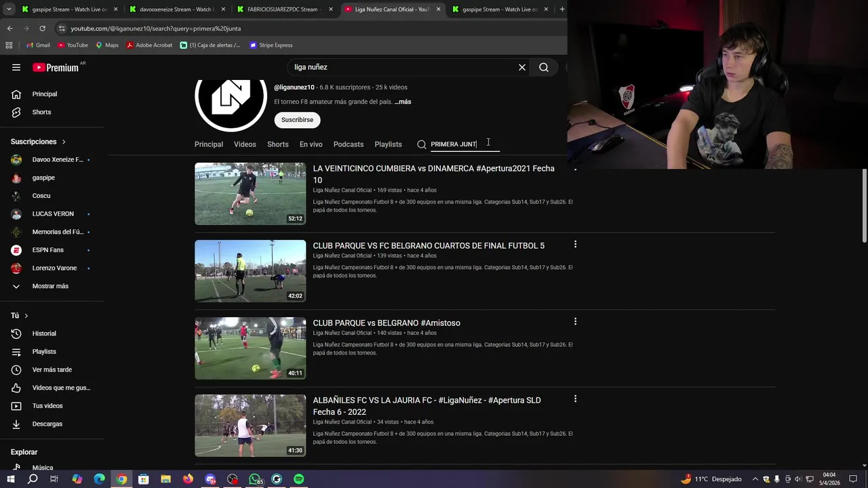
Task: Go back in Chrome
Action: (9, 28)
